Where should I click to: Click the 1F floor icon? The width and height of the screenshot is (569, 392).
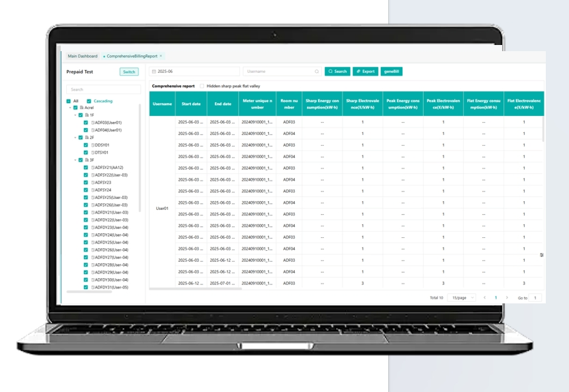pos(87,115)
